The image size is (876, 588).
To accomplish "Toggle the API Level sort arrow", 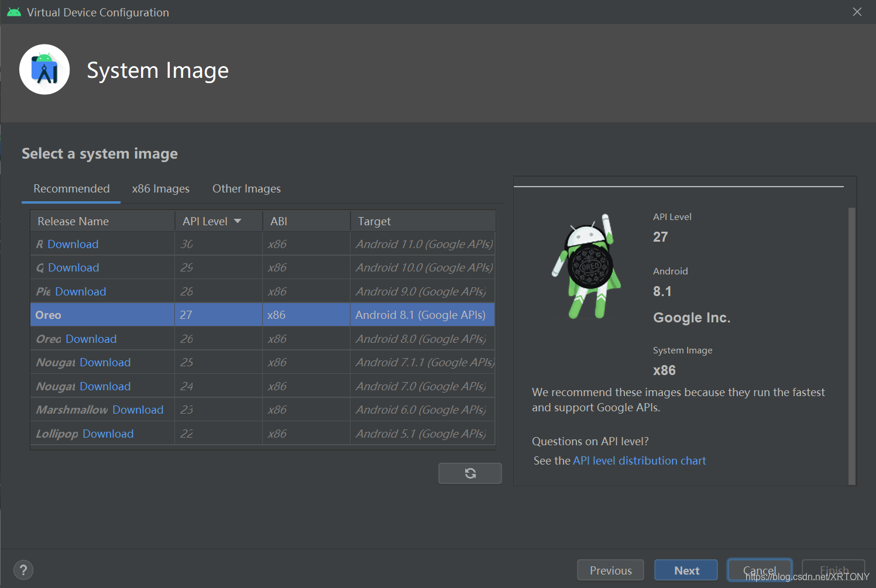I will pos(238,221).
